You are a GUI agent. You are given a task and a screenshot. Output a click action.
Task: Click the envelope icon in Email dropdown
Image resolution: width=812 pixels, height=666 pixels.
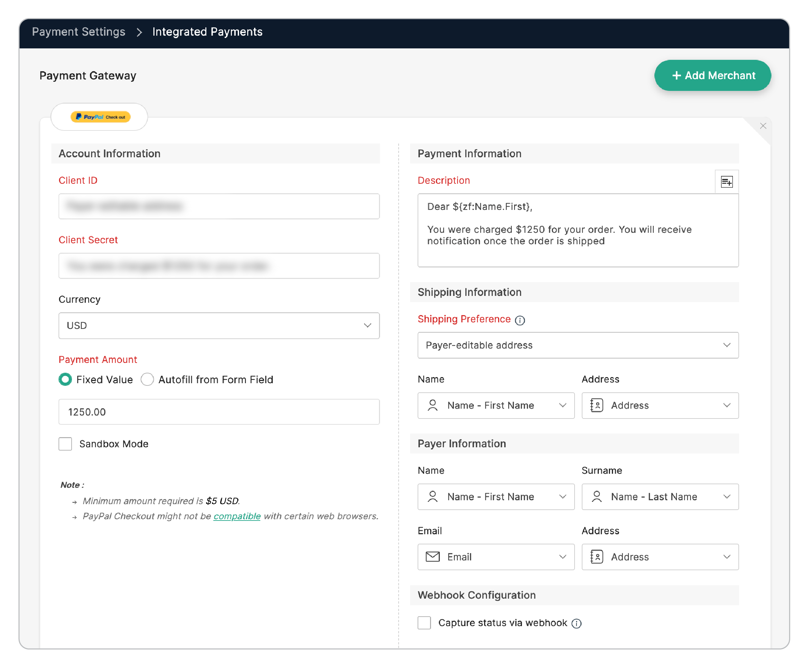[432, 557]
